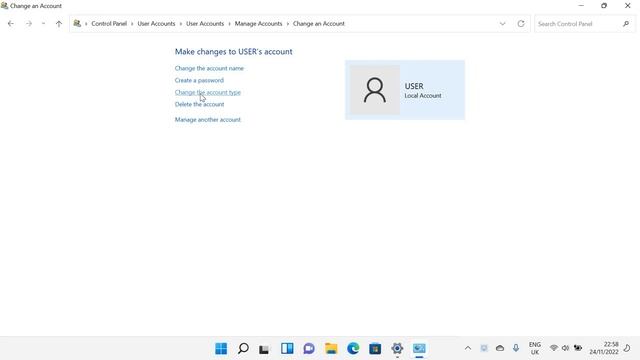This screenshot has height=360, width=640.
Task: Launch Microsoft Edge from the taskbar
Action: (x=353, y=349)
